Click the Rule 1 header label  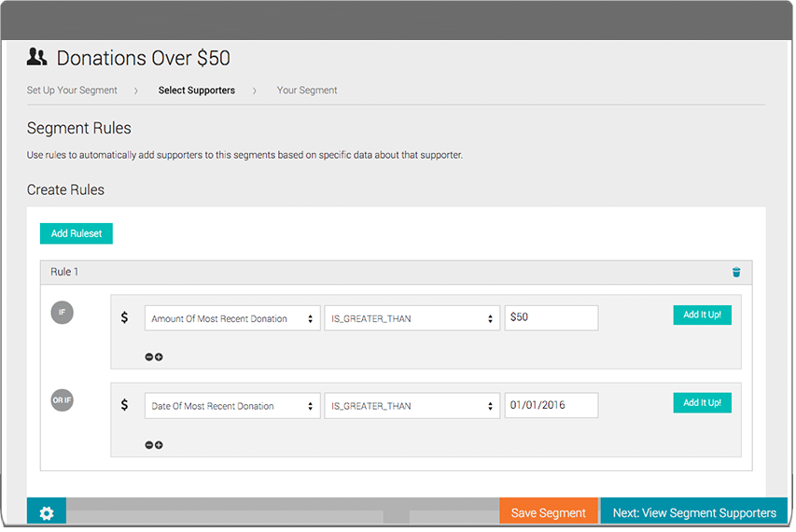click(x=64, y=273)
